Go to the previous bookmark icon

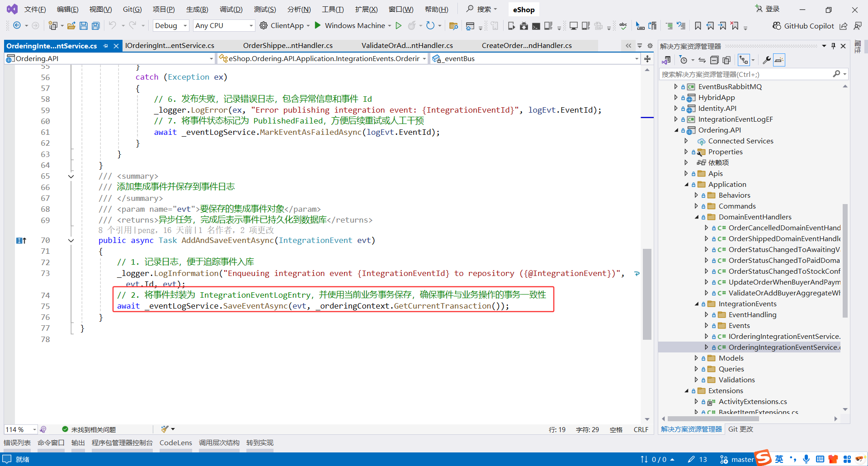pos(710,26)
